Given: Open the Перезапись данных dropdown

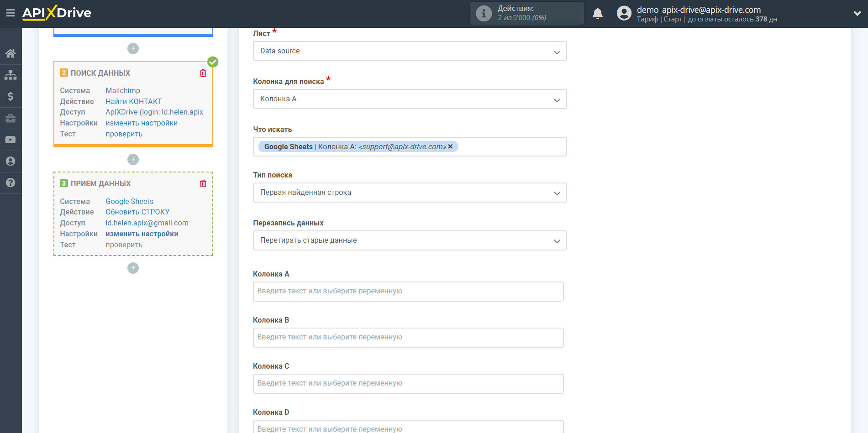Looking at the screenshot, I should (x=410, y=240).
